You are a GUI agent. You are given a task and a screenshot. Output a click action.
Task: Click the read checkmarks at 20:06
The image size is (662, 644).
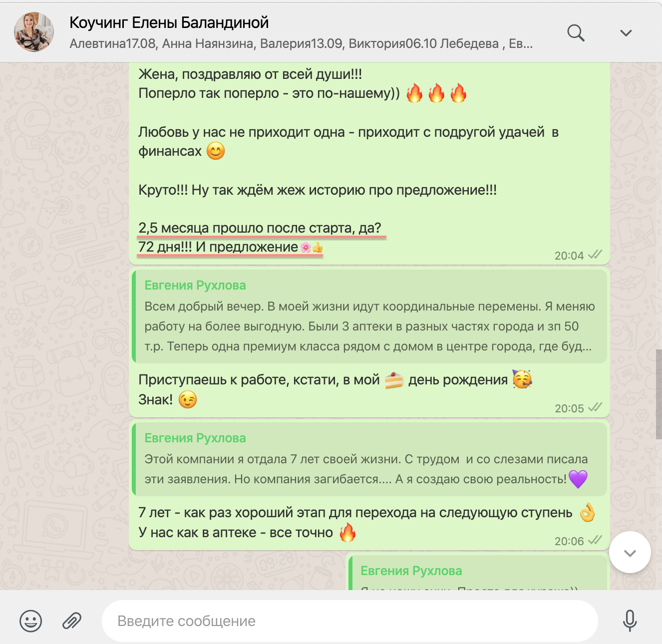coord(595,540)
